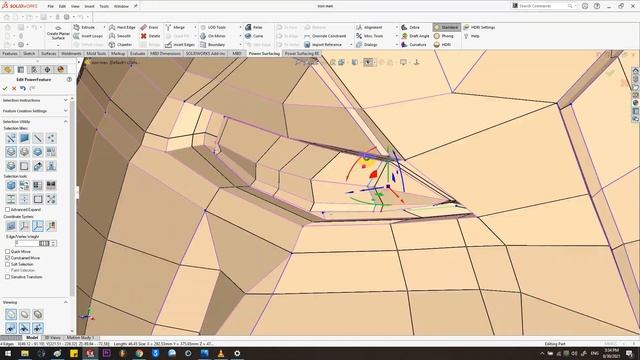Toggle Advanced Expand checkbox

click(x=7, y=209)
